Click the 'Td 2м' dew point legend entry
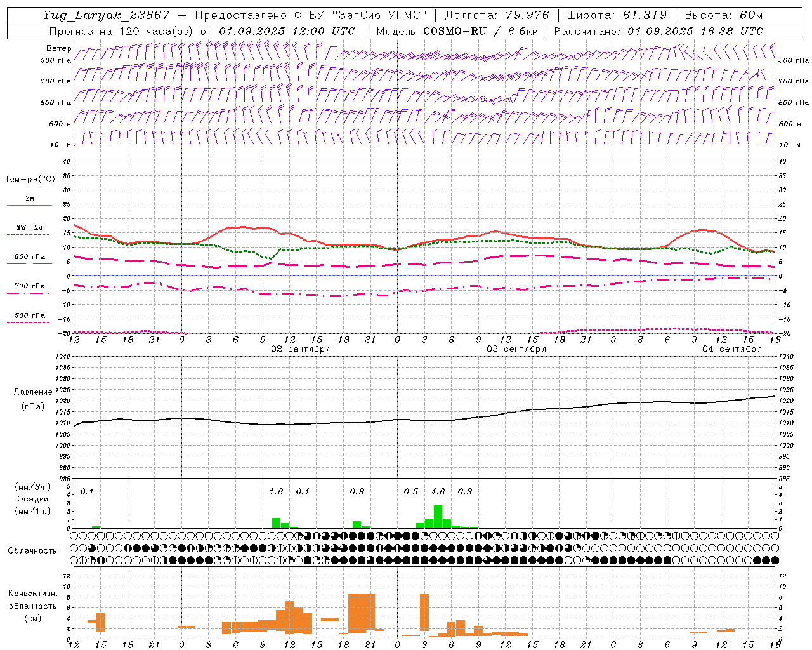Viewport: 812px width, 650px height. 30,227
